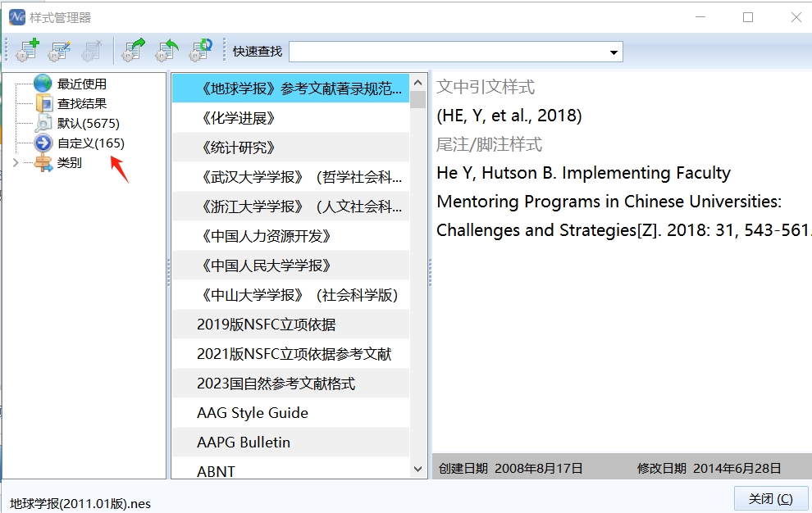Select 最近使用 in the tree

[82, 84]
